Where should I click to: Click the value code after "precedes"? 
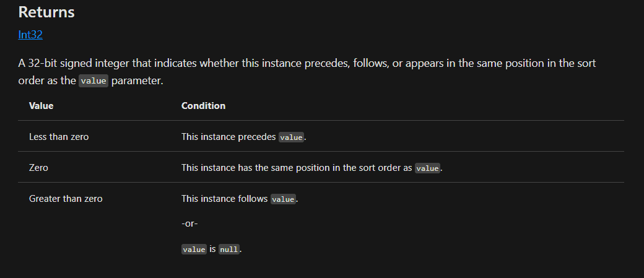291,137
